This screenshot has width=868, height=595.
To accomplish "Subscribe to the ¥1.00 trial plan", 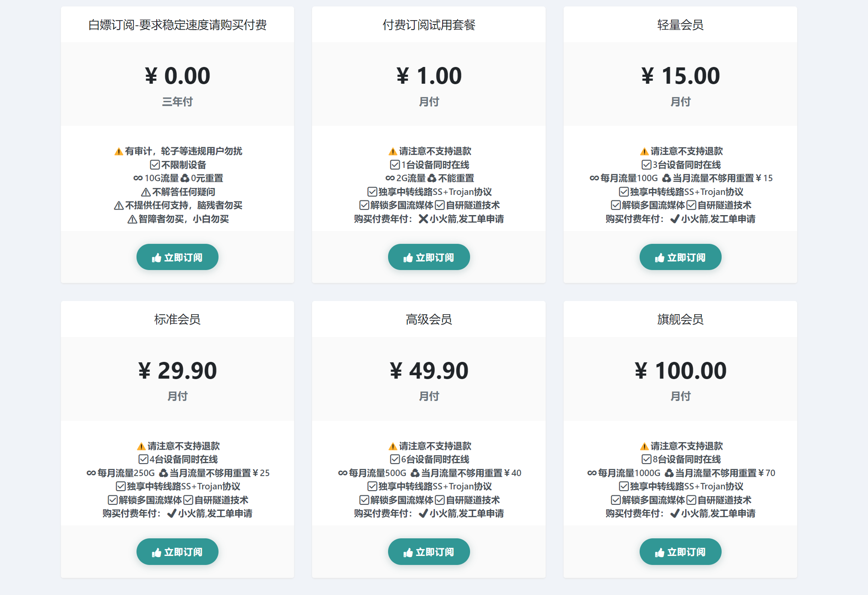I will click(x=429, y=257).
